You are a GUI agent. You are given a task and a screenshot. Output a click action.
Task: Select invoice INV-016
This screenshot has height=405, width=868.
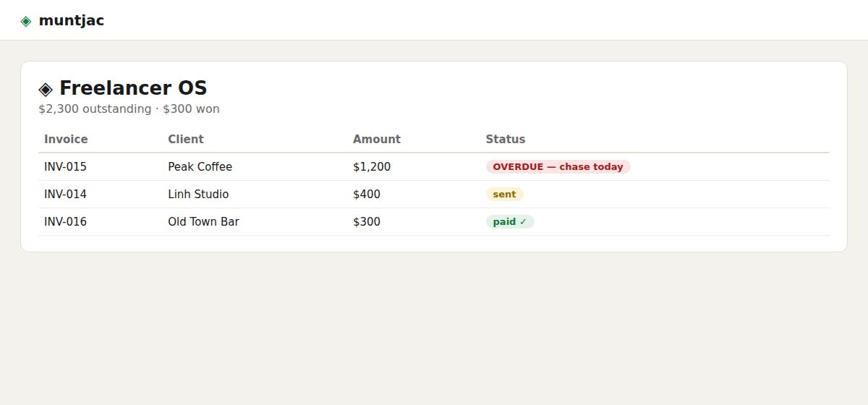(x=65, y=222)
